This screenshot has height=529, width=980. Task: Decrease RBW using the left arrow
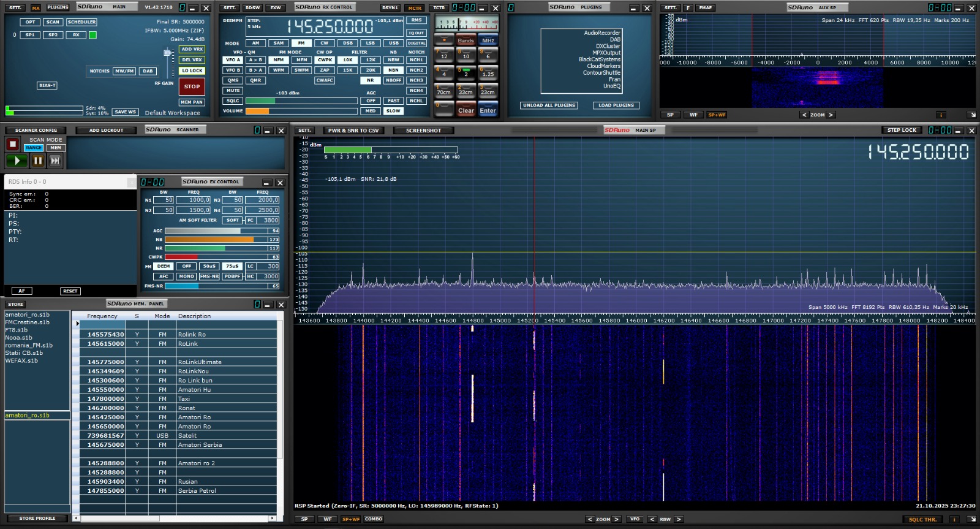point(652,519)
